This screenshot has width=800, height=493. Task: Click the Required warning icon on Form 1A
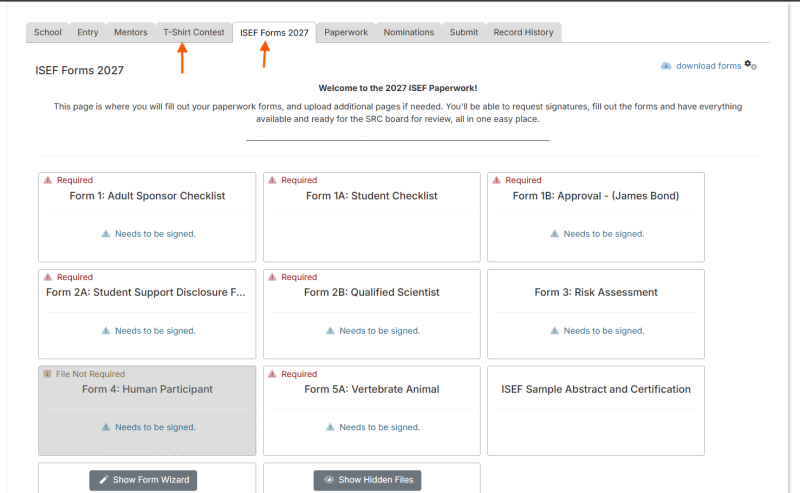pos(272,180)
